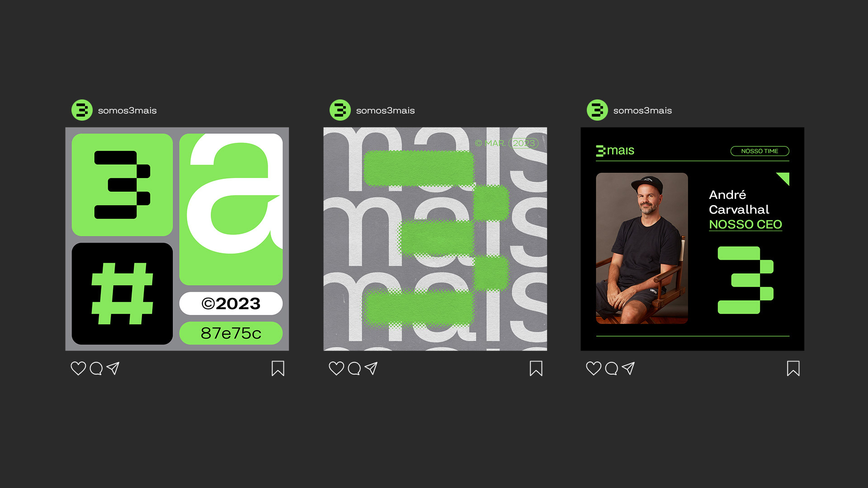Click the André Carvalhal name text
The width and height of the screenshot is (868, 488).
[739, 202]
